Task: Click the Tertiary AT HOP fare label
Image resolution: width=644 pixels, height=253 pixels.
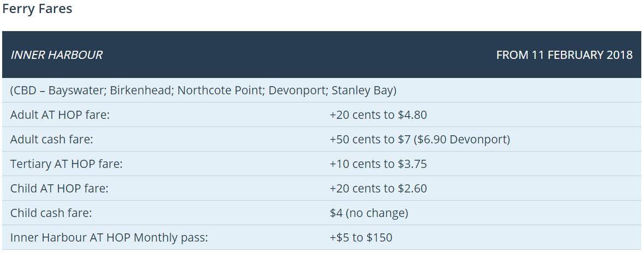Action: click(66, 164)
